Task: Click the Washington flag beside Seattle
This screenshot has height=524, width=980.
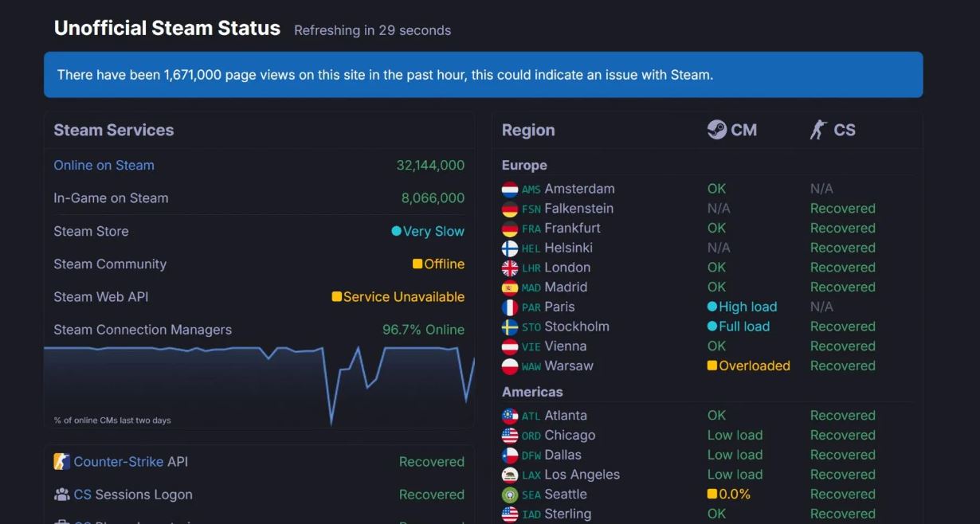Action: [x=510, y=495]
